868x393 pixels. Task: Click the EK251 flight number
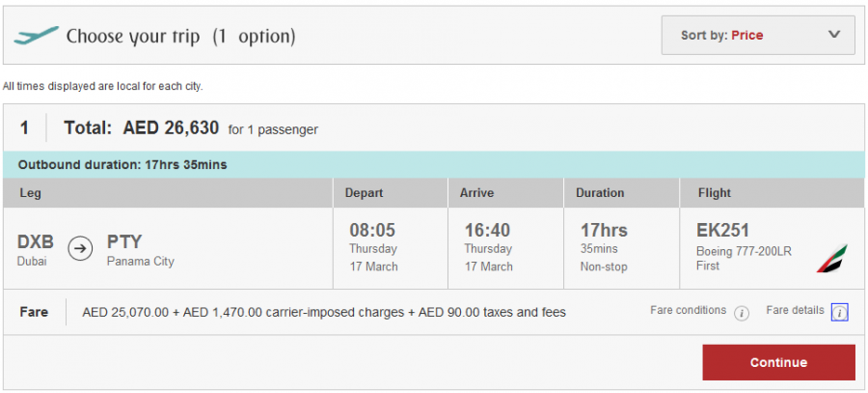[723, 231]
